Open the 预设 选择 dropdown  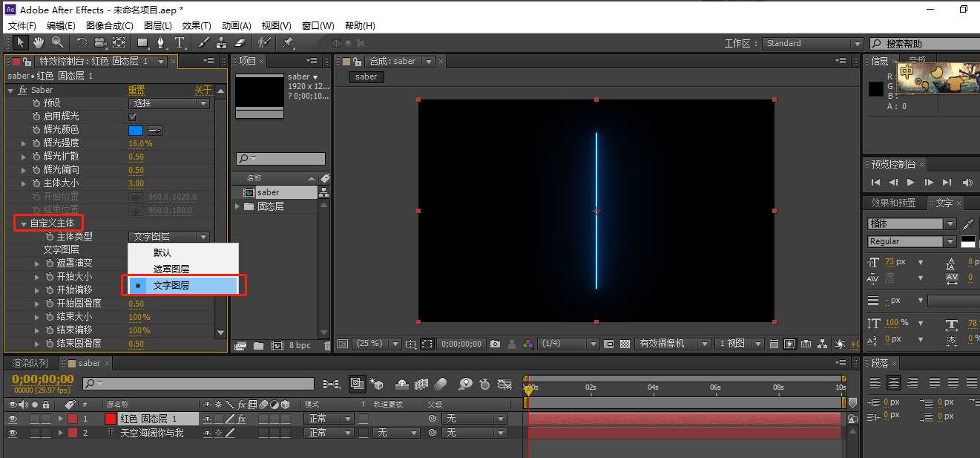pyautogui.click(x=170, y=103)
